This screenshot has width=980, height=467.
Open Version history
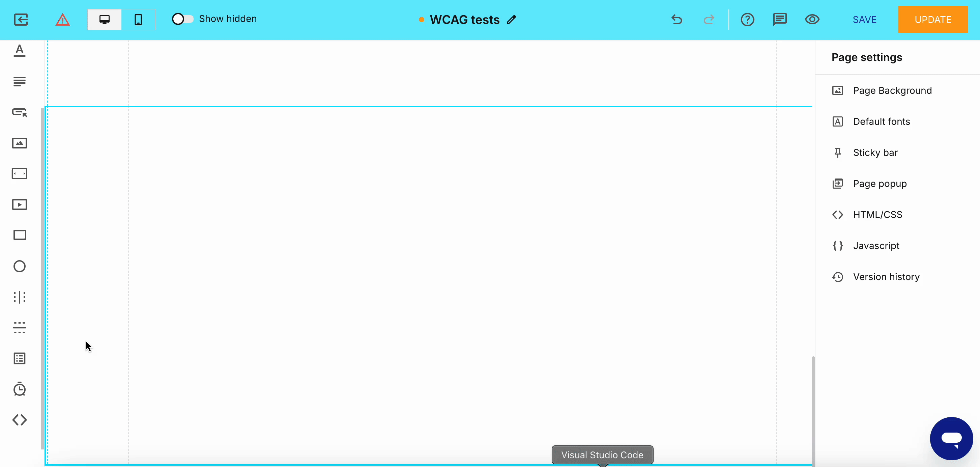886,276
